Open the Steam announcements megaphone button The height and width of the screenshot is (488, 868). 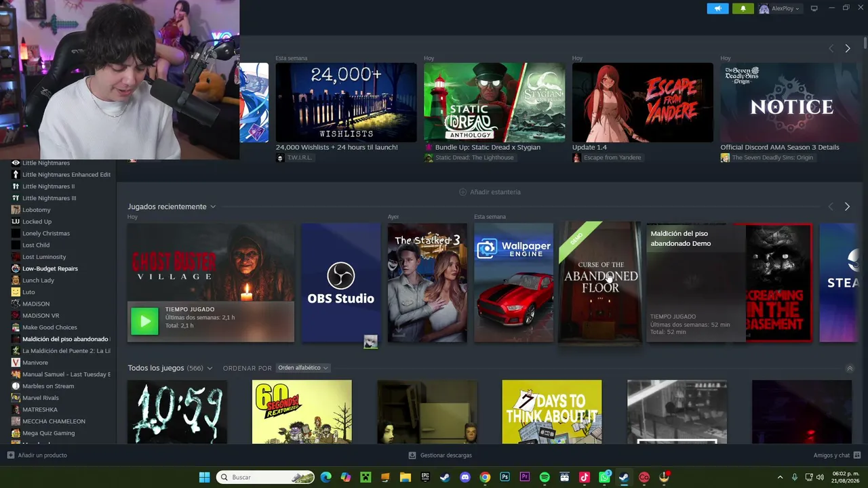click(717, 9)
